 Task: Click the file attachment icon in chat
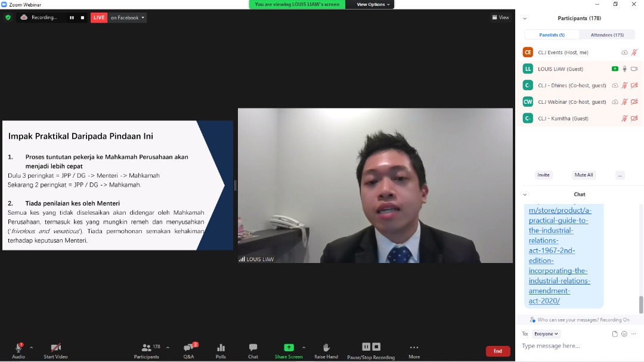point(615,334)
